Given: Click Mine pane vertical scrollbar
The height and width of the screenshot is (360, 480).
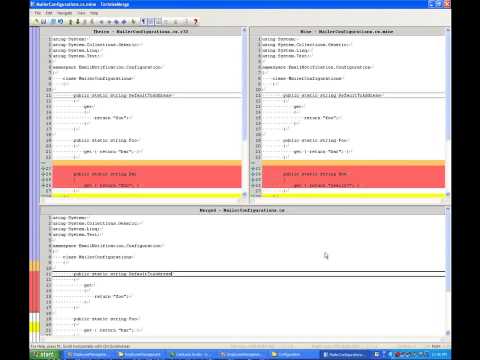Looking at the screenshot, I should (448, 112).
